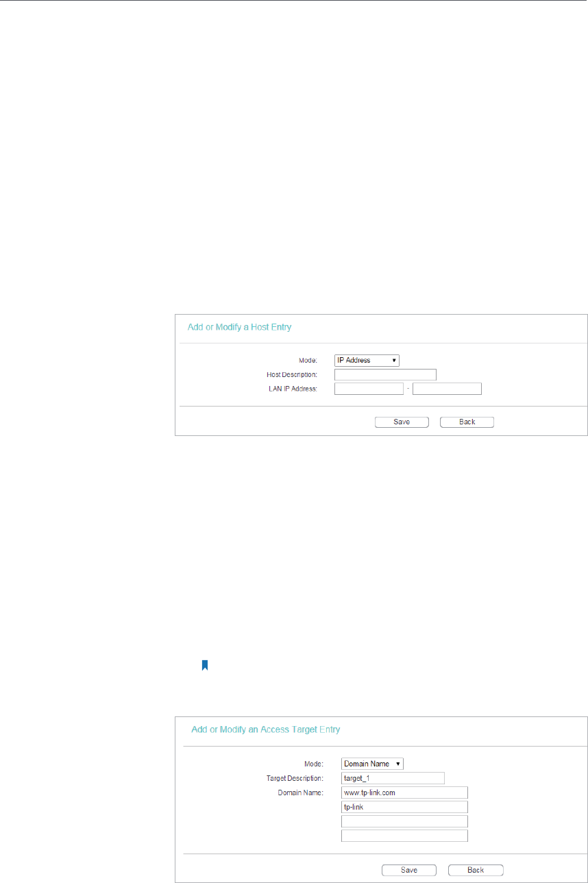Open the Mode dropdown showing Domain Name
Screen dimensions: 588x883
(x=372, y=764)
